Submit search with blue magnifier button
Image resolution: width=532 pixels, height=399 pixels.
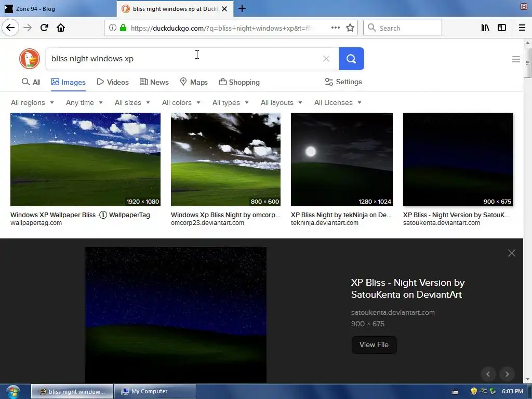(351, 59)
